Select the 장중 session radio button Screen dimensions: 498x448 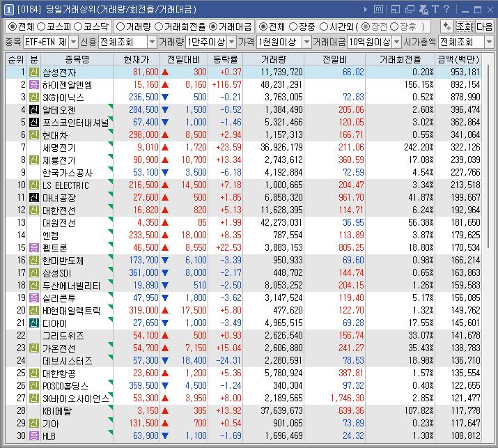coord(293,26)
